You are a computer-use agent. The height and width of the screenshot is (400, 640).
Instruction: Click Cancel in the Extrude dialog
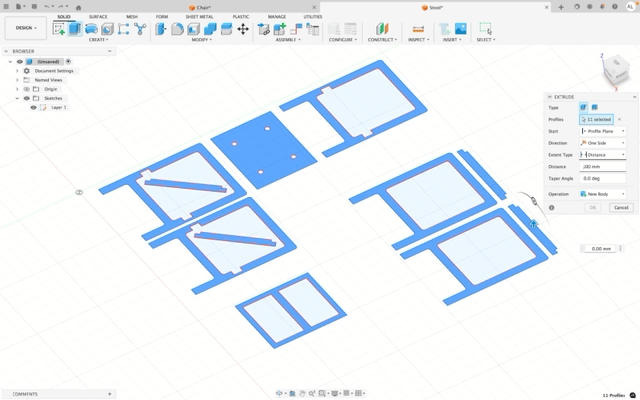pos(621,207)
